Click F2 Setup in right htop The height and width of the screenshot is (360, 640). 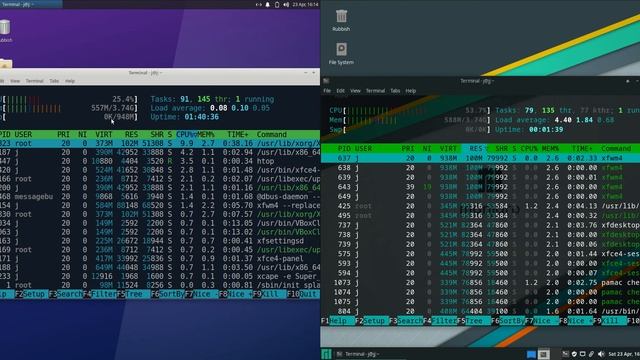371,321
